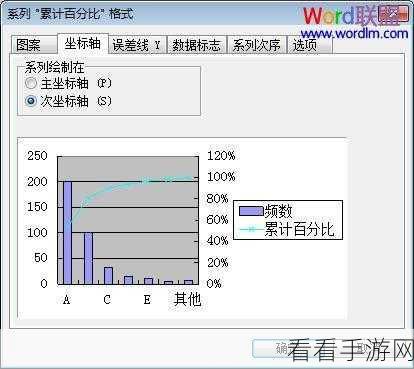Click the 频数 legend color swatch
414x369 pixels.
point(251,211)
